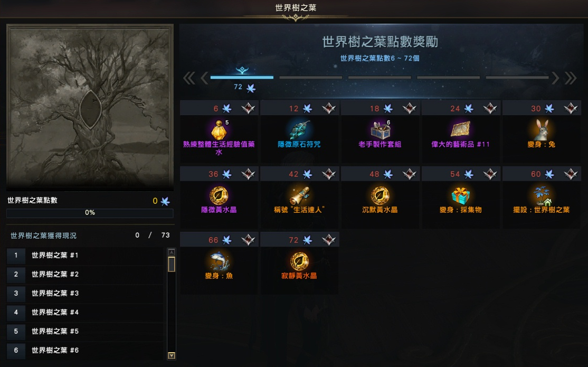Screen dimensions: 588x367
Task: Click the 熟練整體生活經驗值藥水 potion icon
Action: [219, 130]
